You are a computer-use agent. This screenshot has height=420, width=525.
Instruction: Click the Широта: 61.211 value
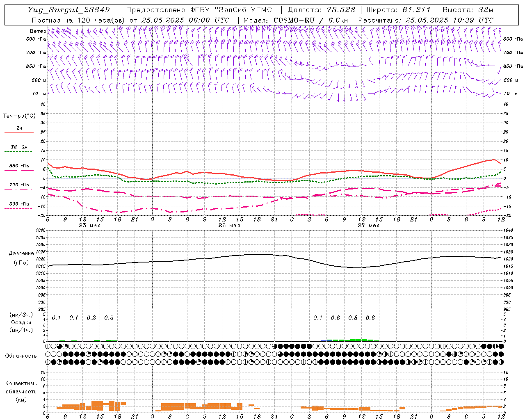(399, 10)
